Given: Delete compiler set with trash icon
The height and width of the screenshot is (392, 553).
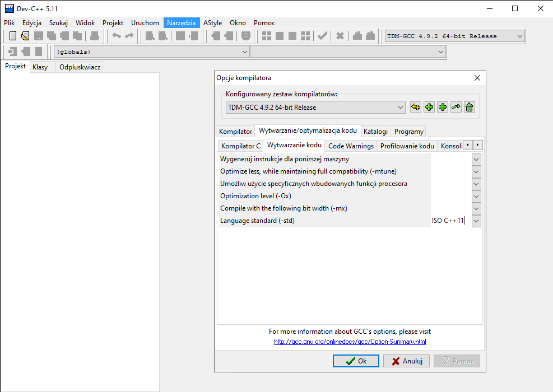Looking at the screenshot, I should [470, 107].
